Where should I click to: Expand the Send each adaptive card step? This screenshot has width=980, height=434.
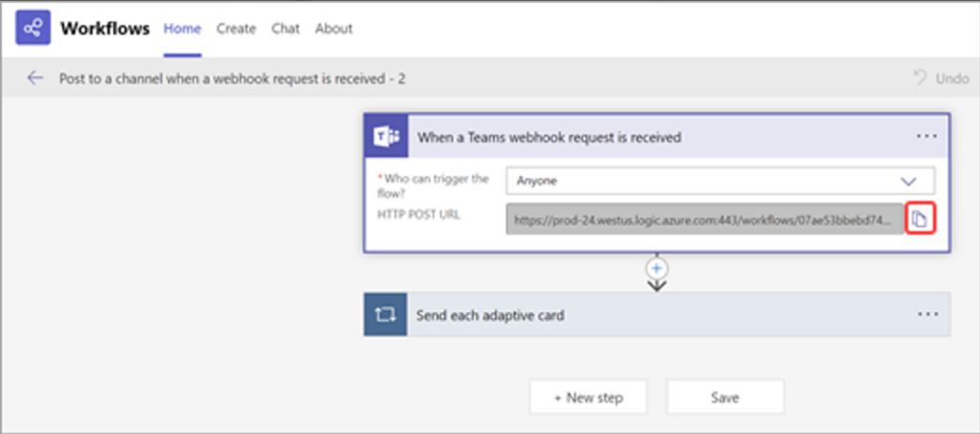pyautogui.click(x=657, y=315)
